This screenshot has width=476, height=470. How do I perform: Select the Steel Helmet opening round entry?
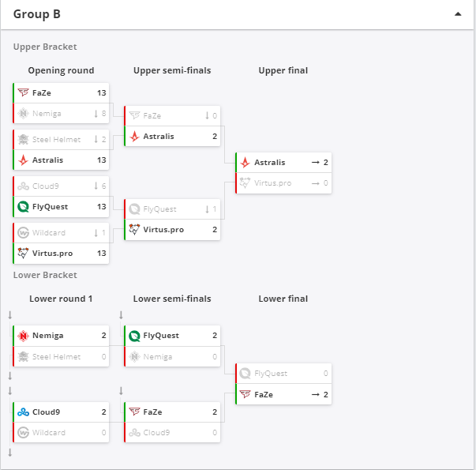(x=56, y=140)
